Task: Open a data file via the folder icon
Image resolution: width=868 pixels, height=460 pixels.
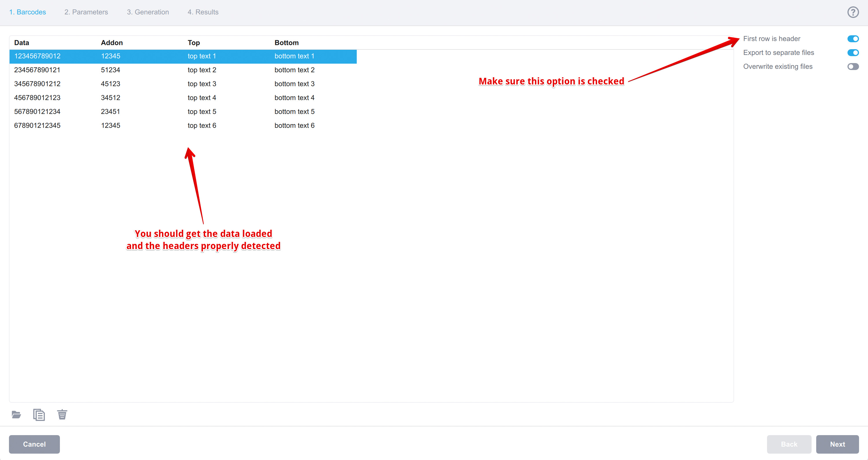Action: point(16,415)
